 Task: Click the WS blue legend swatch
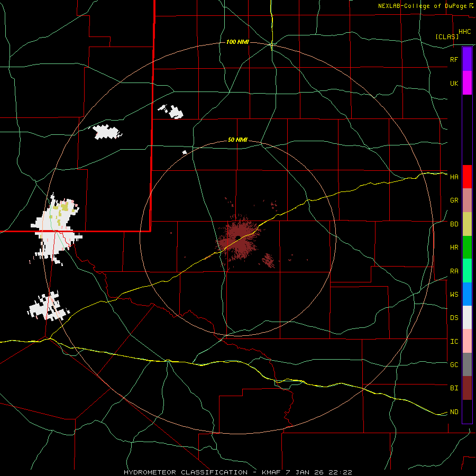pyautogui.click(x=467, y=294)
